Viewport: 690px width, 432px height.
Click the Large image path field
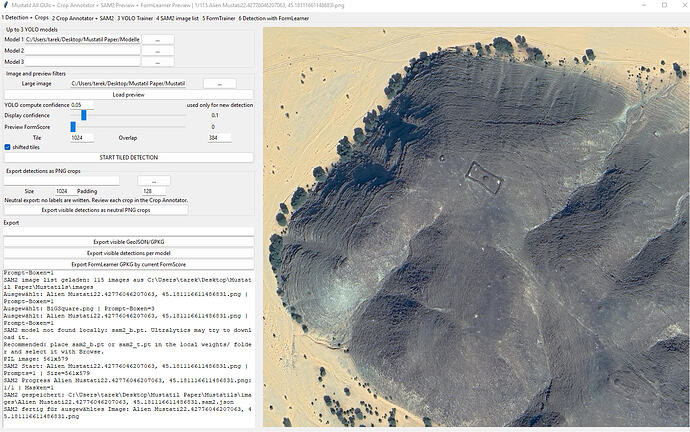[128, 83]
